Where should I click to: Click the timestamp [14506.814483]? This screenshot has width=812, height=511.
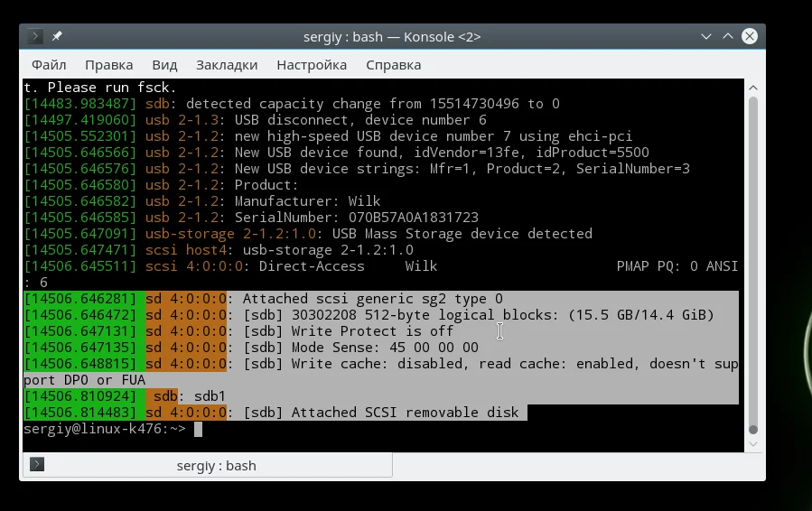[80, 413]
